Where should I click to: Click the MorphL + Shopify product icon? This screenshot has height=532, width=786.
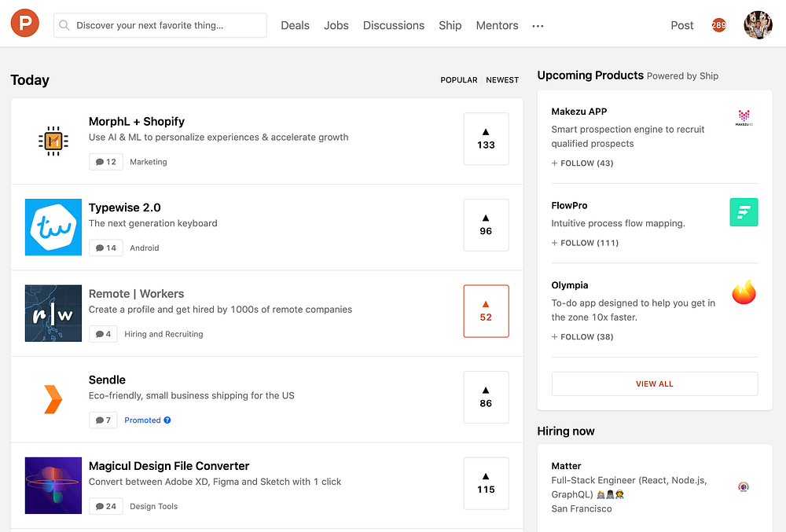pos(53,141)
